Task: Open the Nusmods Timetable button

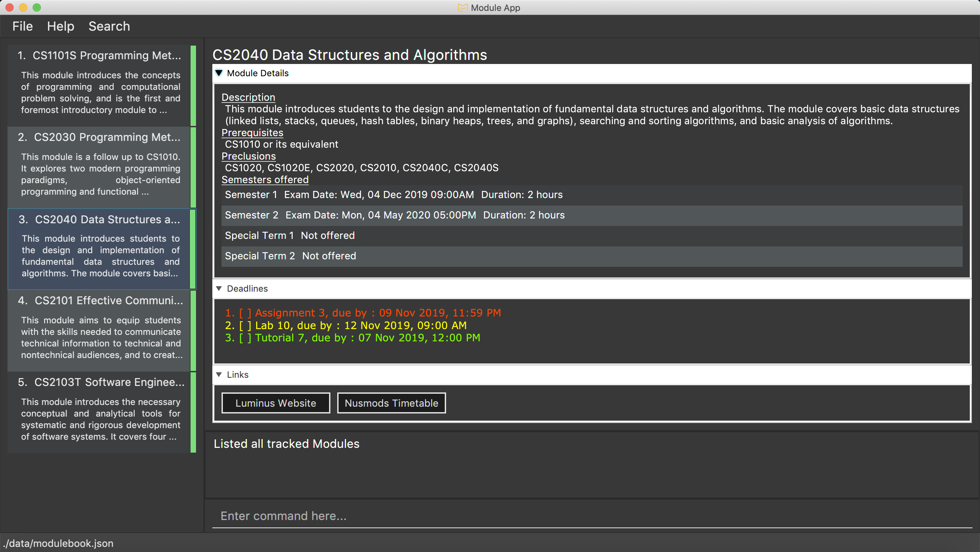Action: point(391,403)
